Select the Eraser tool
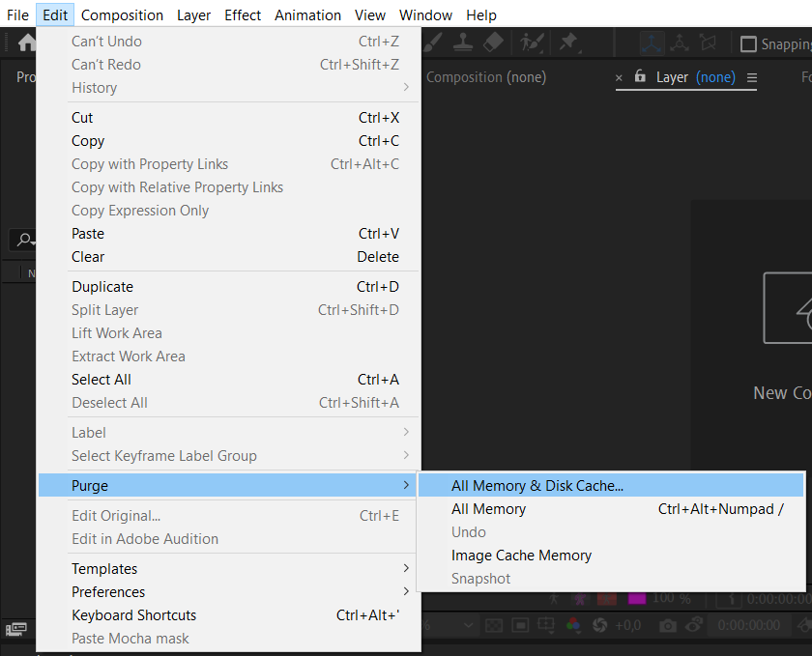 (493, 43)
